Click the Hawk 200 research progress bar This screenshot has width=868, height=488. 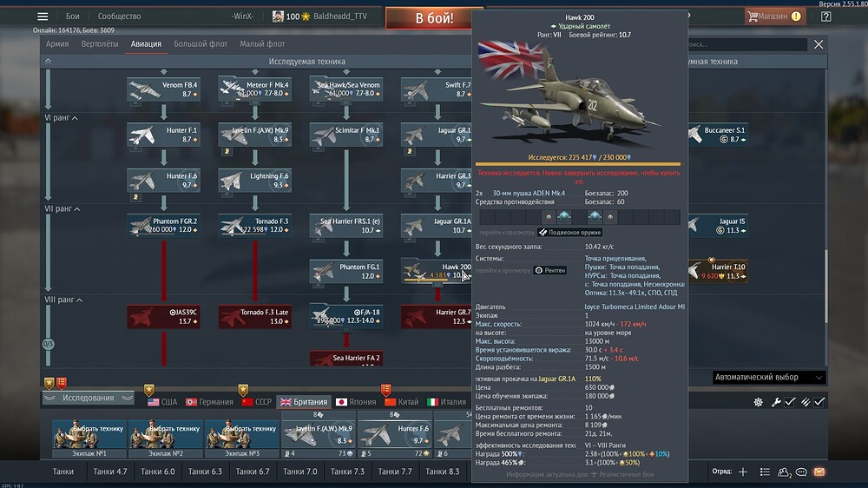578,164
